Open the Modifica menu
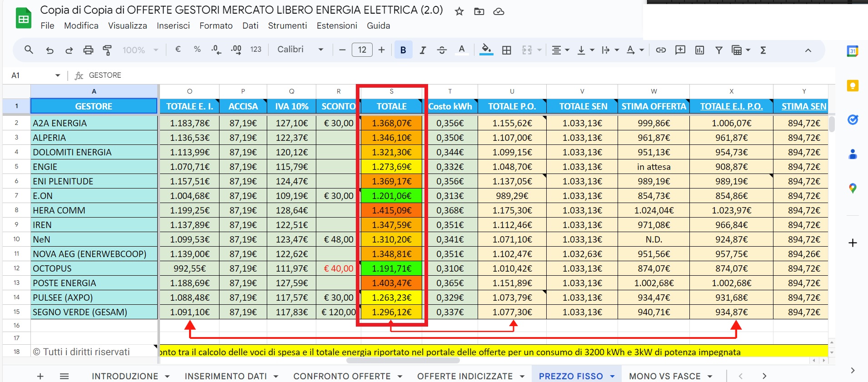Viewport: 868px width, 382px height. pyautogui.click(x=81, y=26)
